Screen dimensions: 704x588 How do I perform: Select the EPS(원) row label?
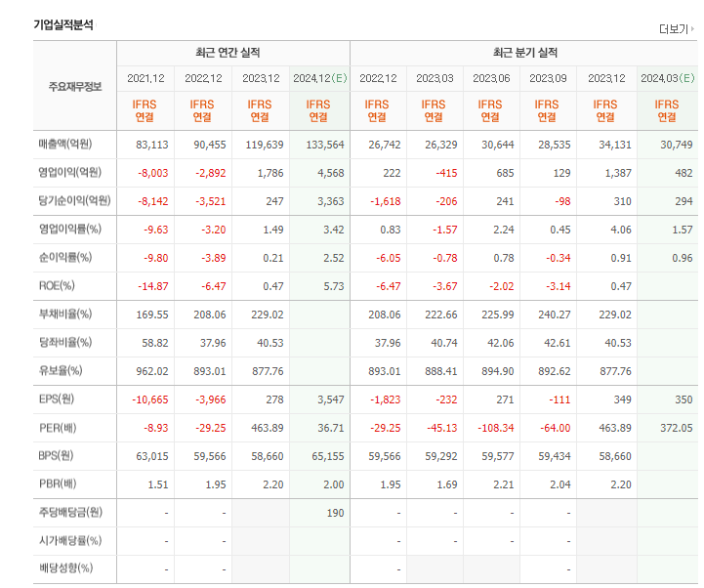tap(56, 399)
